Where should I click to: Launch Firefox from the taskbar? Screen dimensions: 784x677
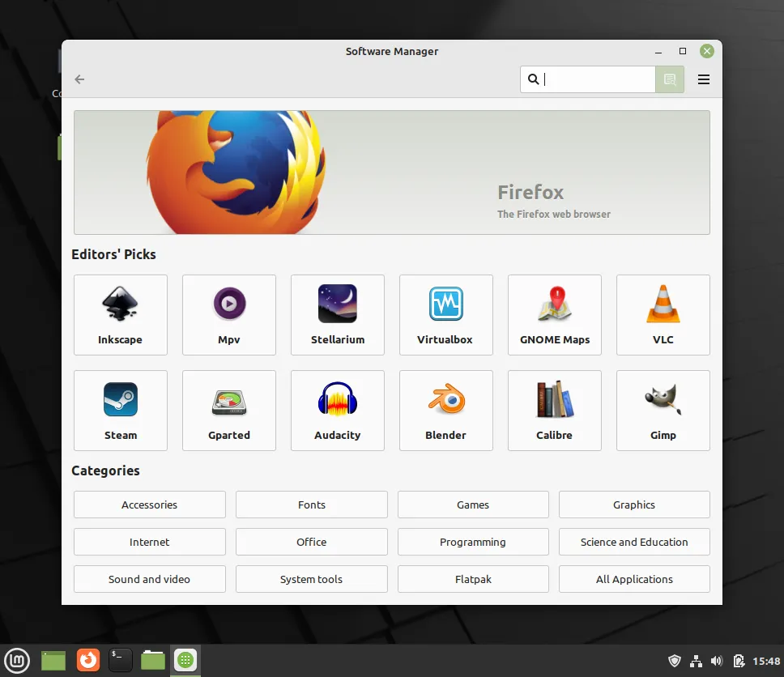(x=88, y=660)
